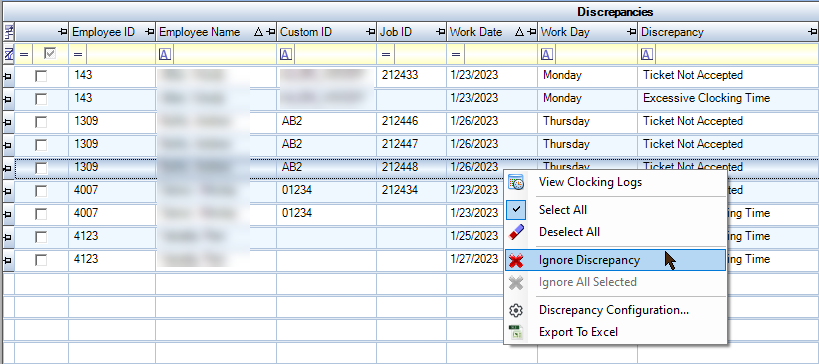Click the gear icon for Discrepancy Configuration

tap(516, 310)
